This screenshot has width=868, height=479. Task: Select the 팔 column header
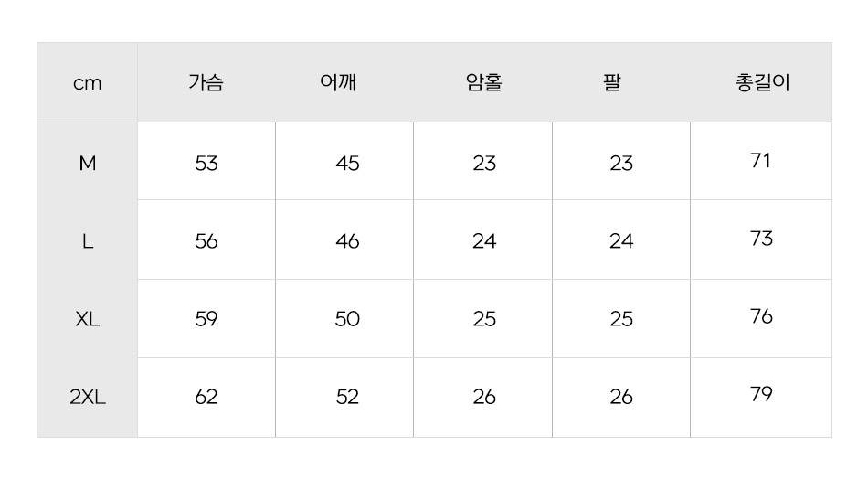click(x=612, y=83)
